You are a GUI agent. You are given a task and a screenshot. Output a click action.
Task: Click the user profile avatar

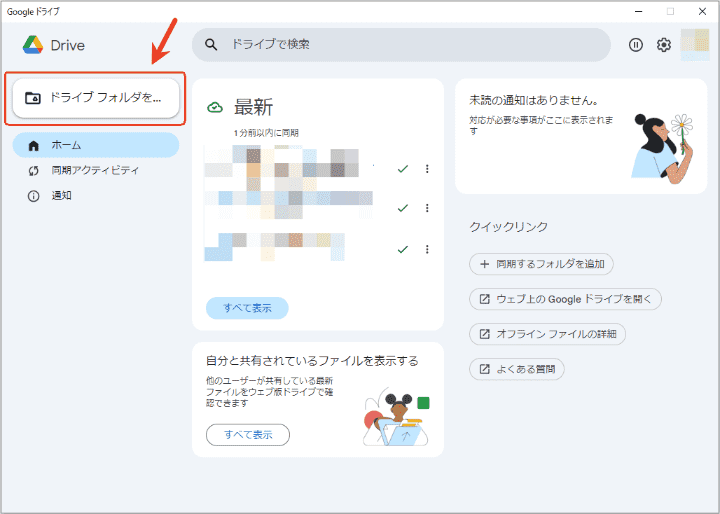click(695, 45)
